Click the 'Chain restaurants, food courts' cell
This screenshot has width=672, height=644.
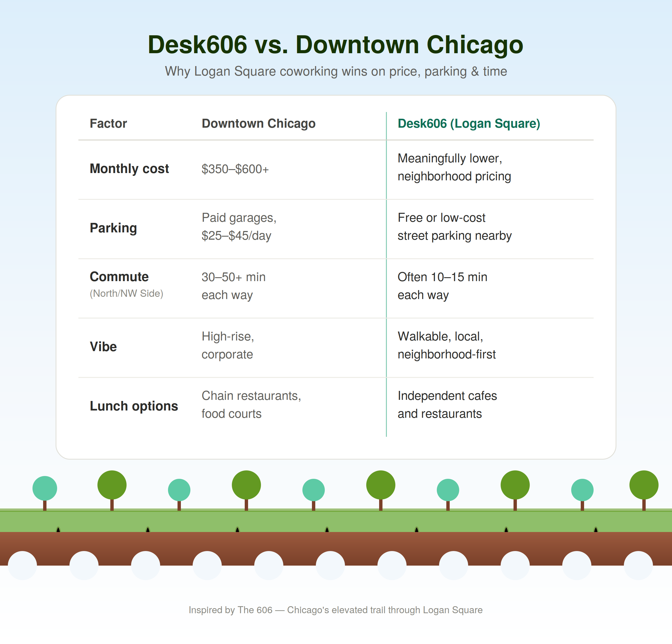251,405
